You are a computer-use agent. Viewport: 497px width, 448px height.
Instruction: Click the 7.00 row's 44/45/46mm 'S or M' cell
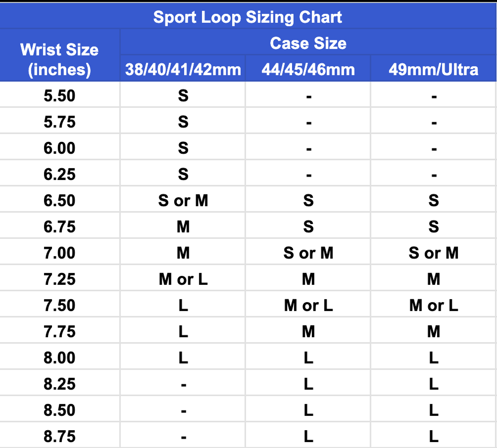[x=308, y=253]
